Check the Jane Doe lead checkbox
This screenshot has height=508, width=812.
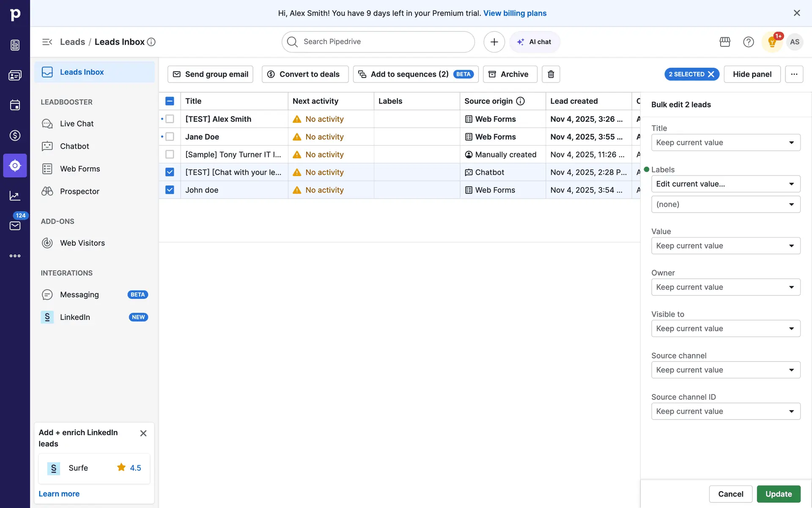170,137
